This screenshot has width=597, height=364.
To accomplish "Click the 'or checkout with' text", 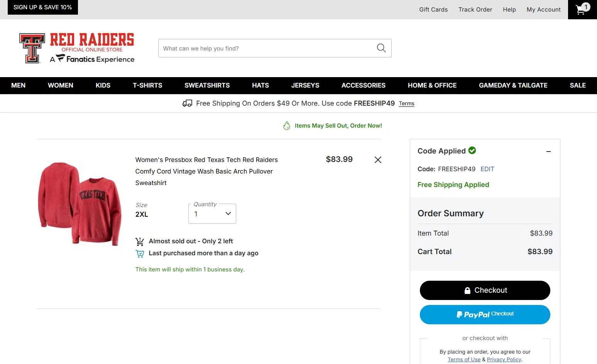I will [485, 338].
